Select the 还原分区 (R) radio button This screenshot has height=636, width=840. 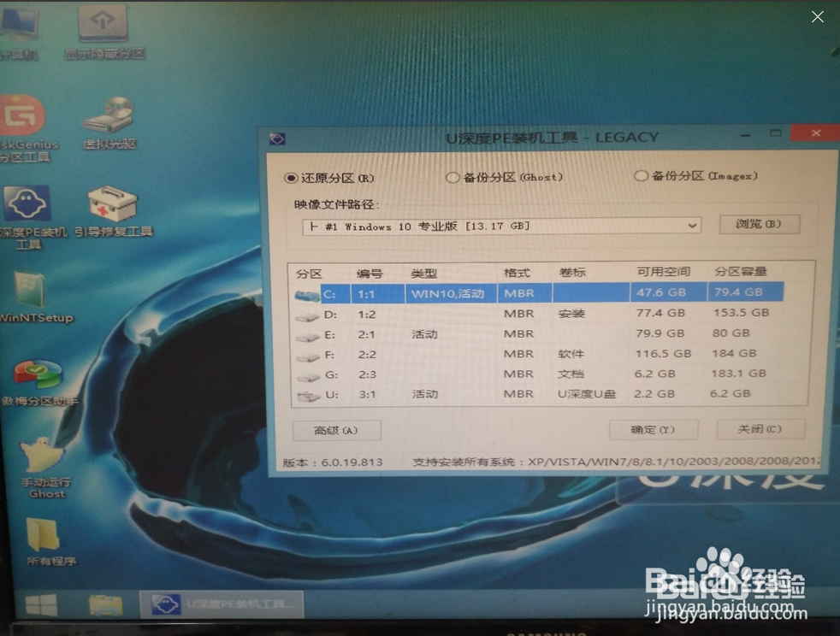(291, 179)
